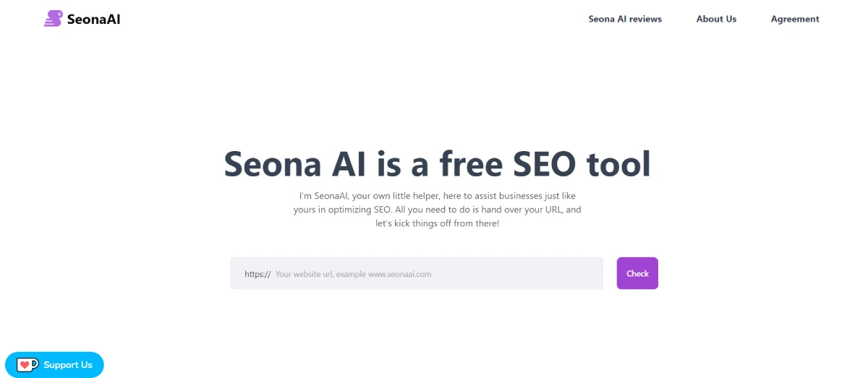
Task: Click the Ko-fi heart cup icon
Action: pyautogui.click(x=27, y=365)
